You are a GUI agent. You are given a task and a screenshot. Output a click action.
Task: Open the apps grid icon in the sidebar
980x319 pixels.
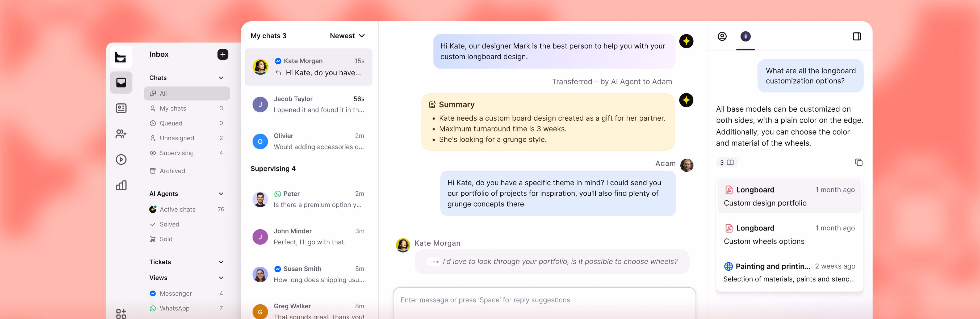(121, 314)
